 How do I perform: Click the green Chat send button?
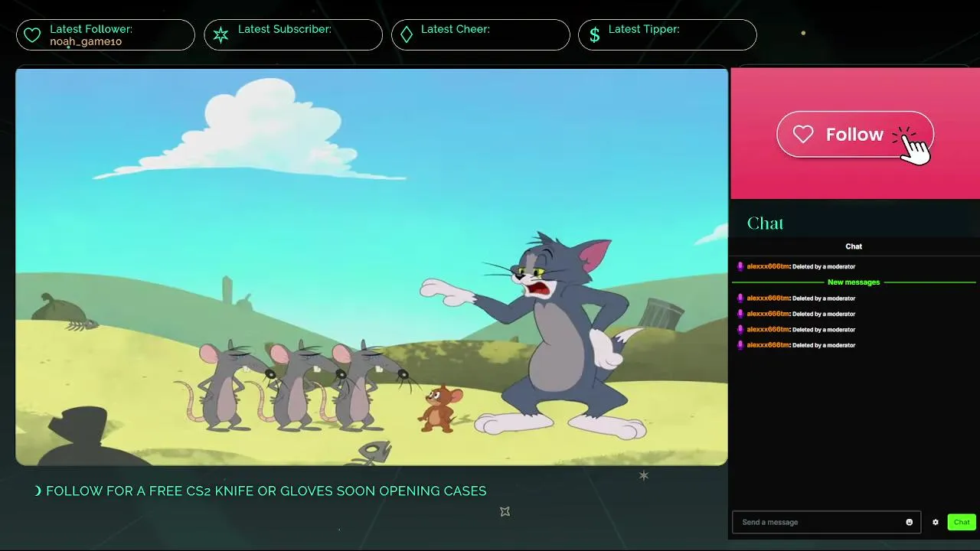pyautogui.click(x=962, y=522)
